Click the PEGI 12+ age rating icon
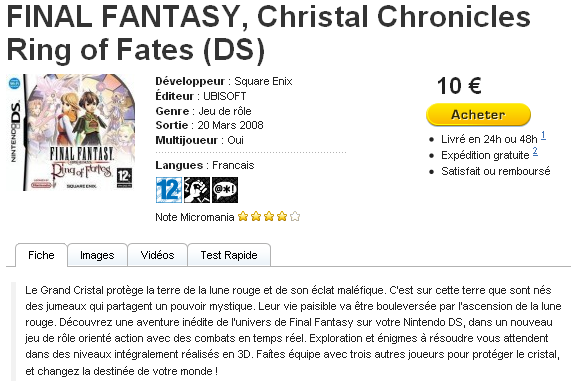 tap(169, 190)
